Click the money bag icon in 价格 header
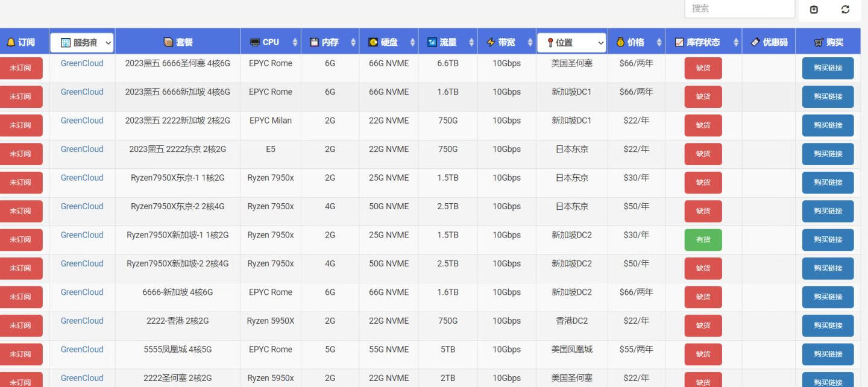The width and height of the screenshot is (868, 387). [620, 42]
